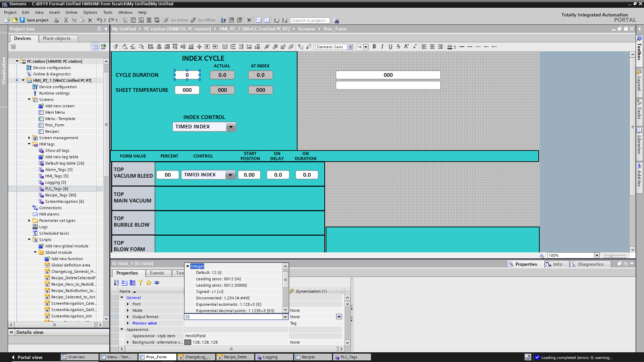
Task: Toggle Bold text formatting
Action: 374,47
